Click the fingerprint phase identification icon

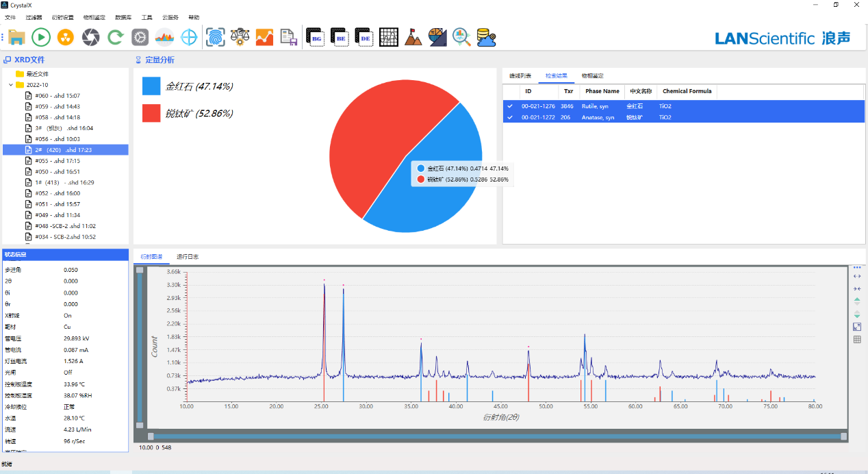216,38
